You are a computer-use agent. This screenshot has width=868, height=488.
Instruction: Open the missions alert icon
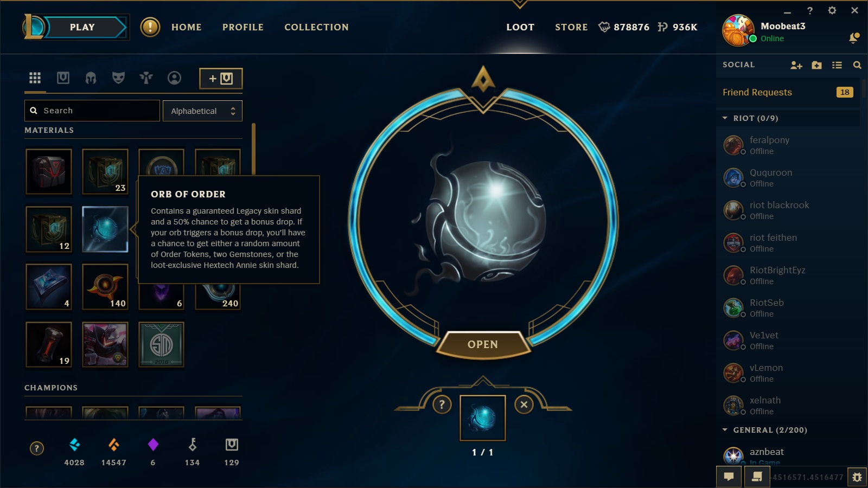(x=150, y=27)
